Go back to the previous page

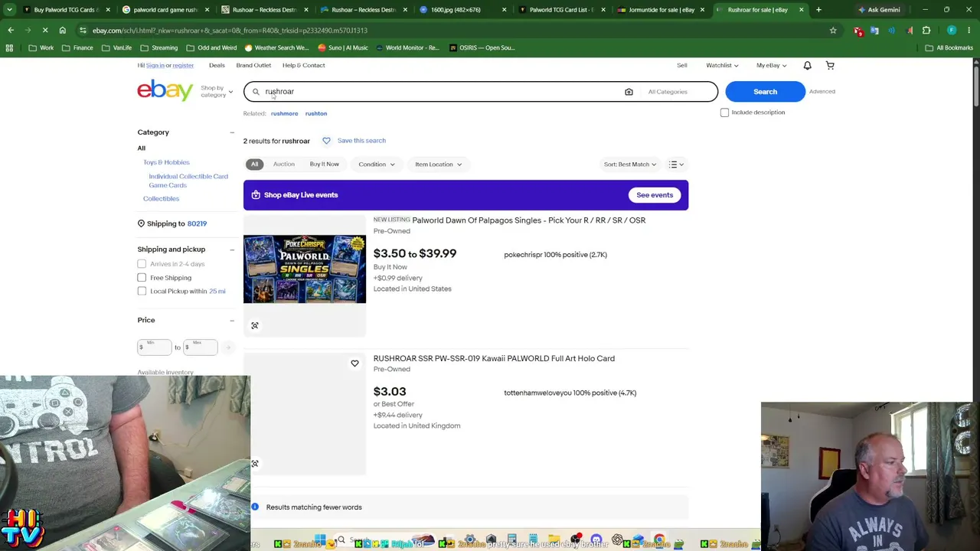click(x=11, y=31)
